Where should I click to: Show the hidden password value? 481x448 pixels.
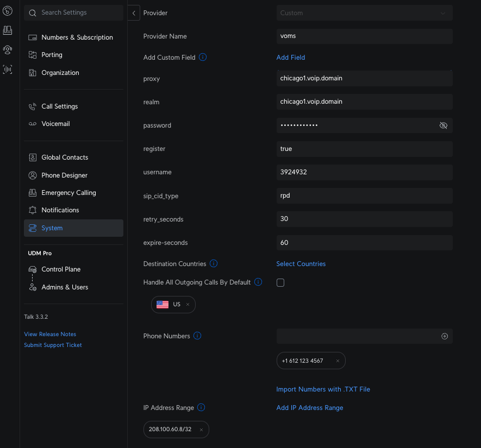[443, 125]
